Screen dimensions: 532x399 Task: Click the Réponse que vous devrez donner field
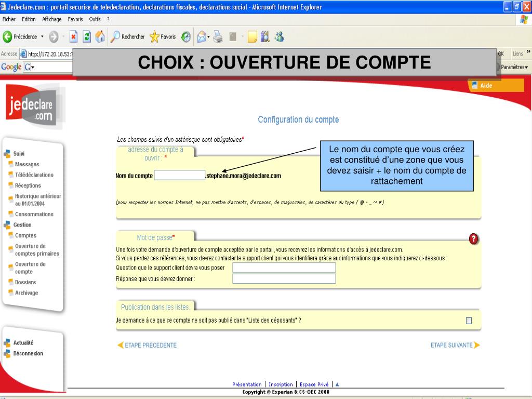coord(284,278)
